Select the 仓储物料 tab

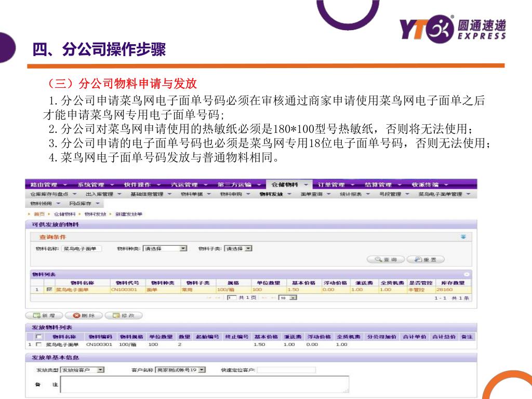(289, 184)
